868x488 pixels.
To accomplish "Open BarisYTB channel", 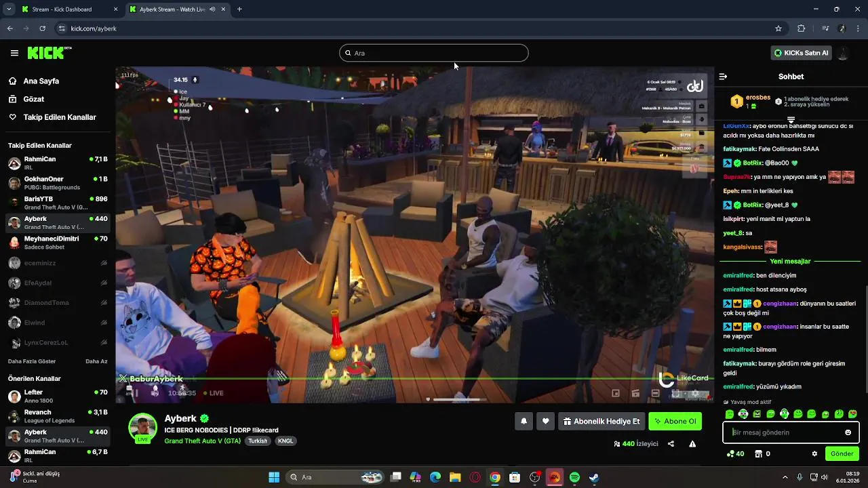I will point(58,203).
